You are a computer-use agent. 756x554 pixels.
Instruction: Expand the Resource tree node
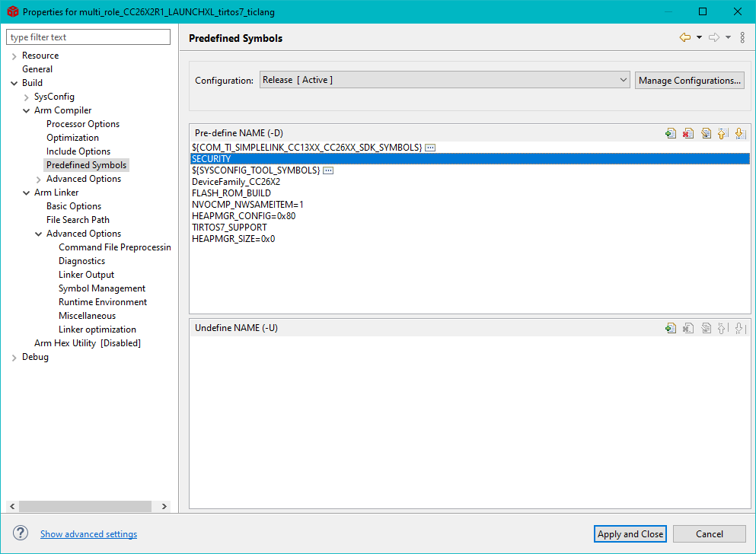[14, 56]
